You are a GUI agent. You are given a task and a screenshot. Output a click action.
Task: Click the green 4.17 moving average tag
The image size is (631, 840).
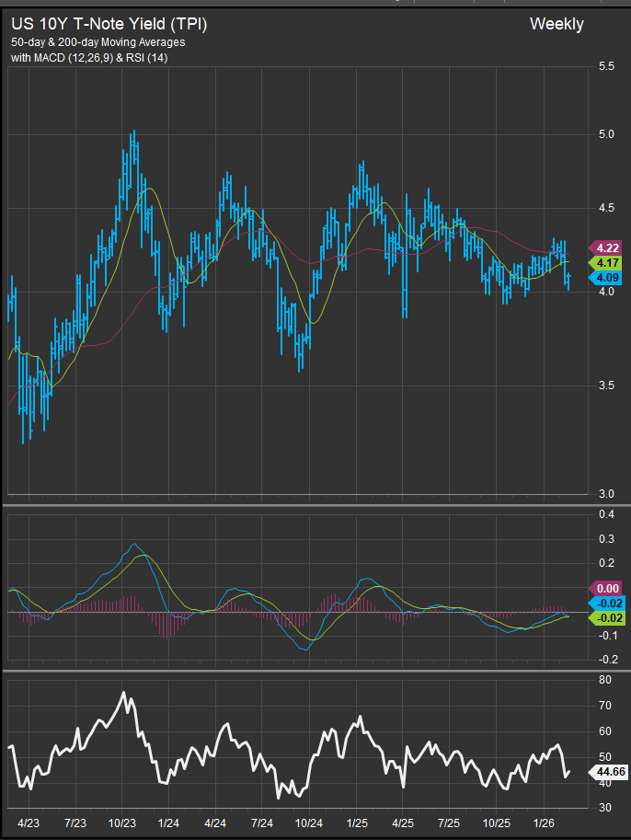pyautogui.click(x=607, y=262)
